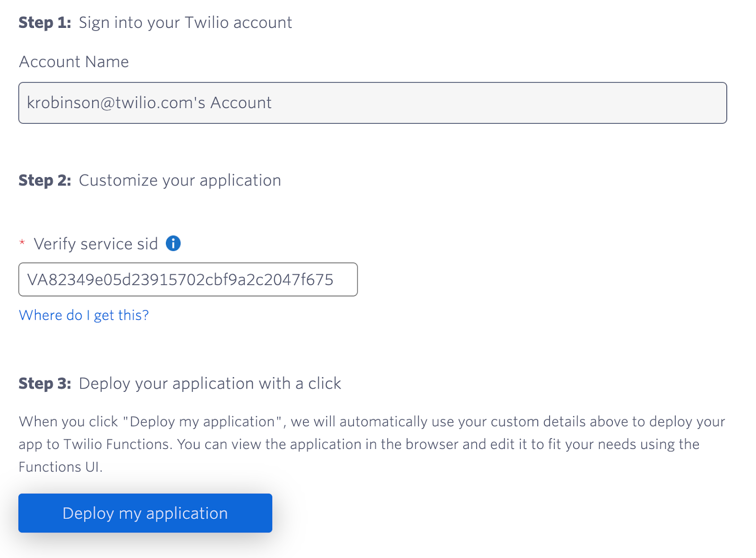Click the "Account Name" field label
The width and height of the screenshot is (756, 558).
(x=74, y=62)
